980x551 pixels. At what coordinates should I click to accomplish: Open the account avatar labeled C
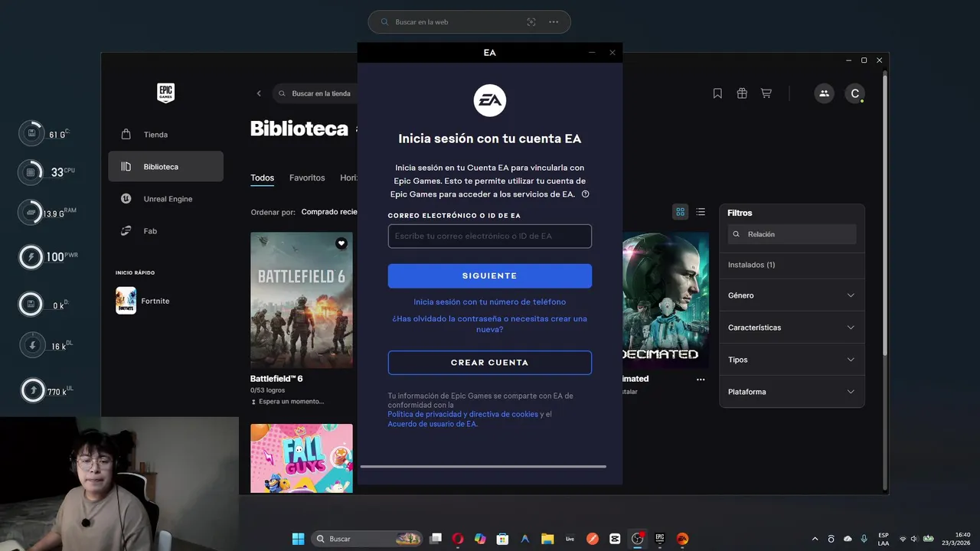pos(855,93)
